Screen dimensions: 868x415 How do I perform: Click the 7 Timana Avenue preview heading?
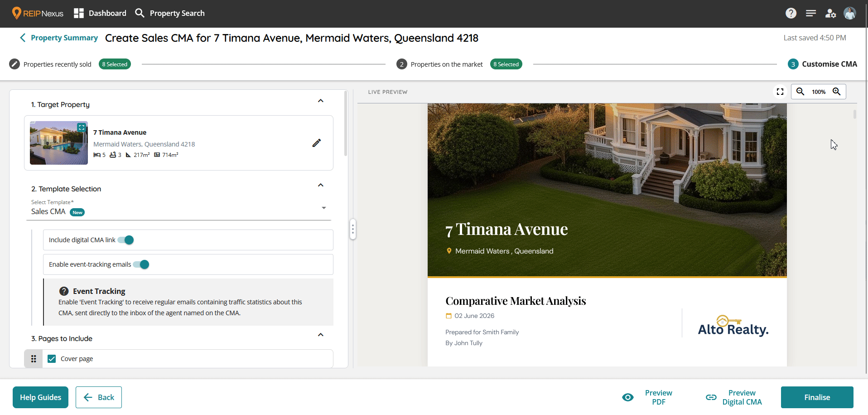tap(506, 229)
